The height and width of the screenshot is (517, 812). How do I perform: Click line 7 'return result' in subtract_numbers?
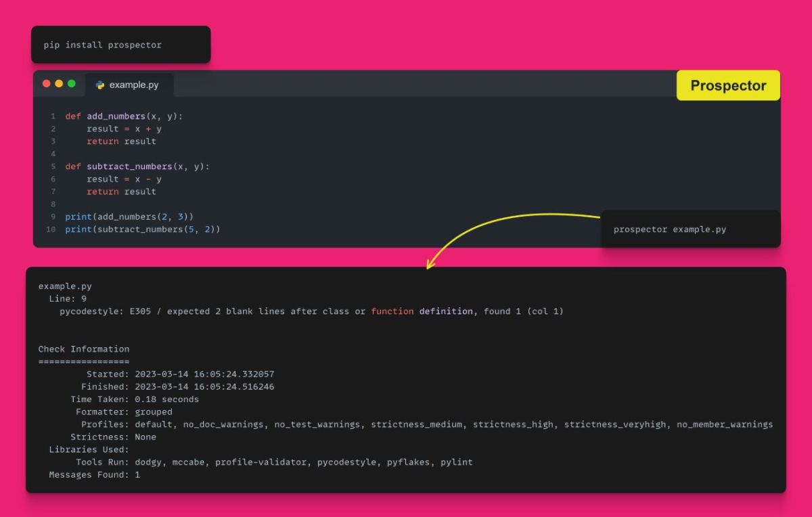pos(121,192)
